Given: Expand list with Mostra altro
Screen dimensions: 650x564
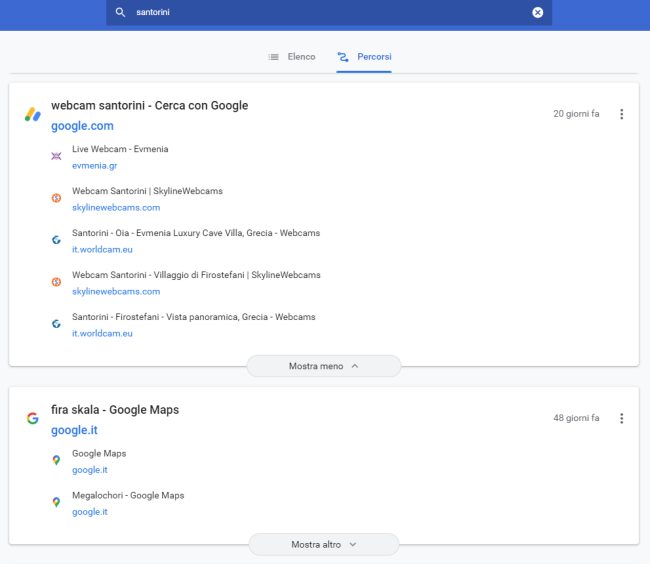Looking at the screenshot, I should [324, 544].
